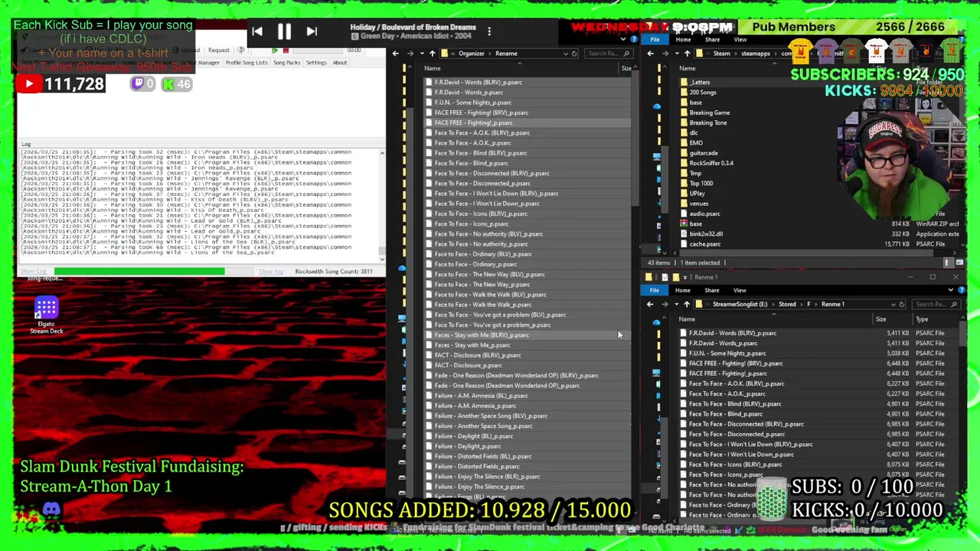Click 'StreamerSonglist (E:)' breadcrumb
This screenshot has width=980, height=551.
pos(740,304)
